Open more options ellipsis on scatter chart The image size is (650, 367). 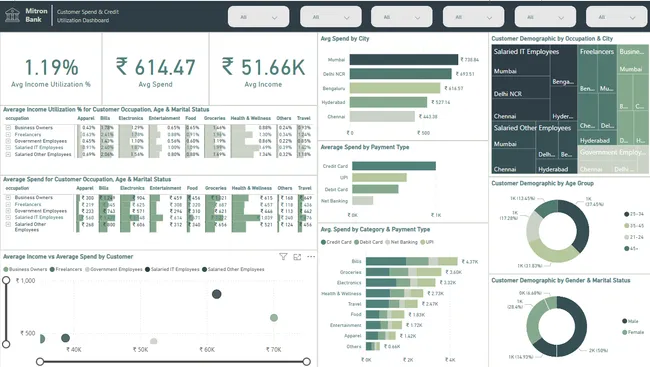click(311, 257)
